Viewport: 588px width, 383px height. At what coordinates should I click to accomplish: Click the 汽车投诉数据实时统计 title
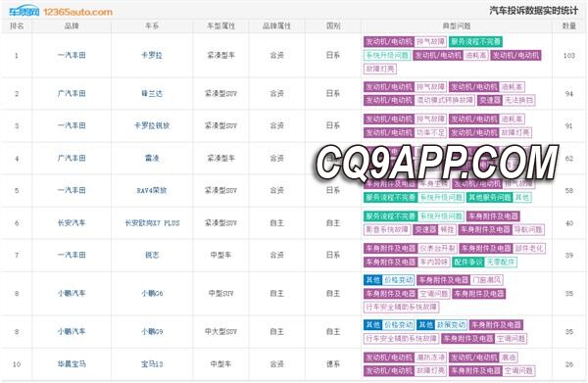point(534,11)
